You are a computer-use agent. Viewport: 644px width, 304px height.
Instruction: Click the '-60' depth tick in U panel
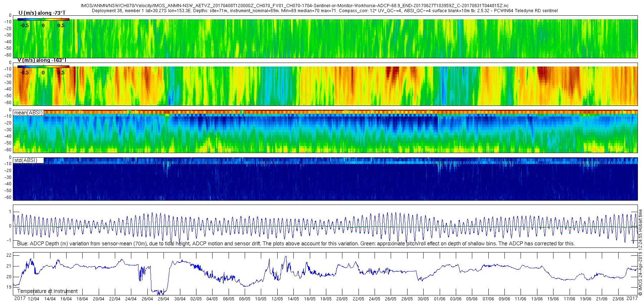pos(8,55)
